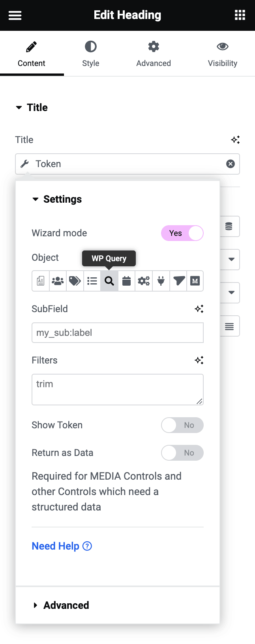Select the post document object icon
This screenshot has height=644, width=255.
point(41,281)
